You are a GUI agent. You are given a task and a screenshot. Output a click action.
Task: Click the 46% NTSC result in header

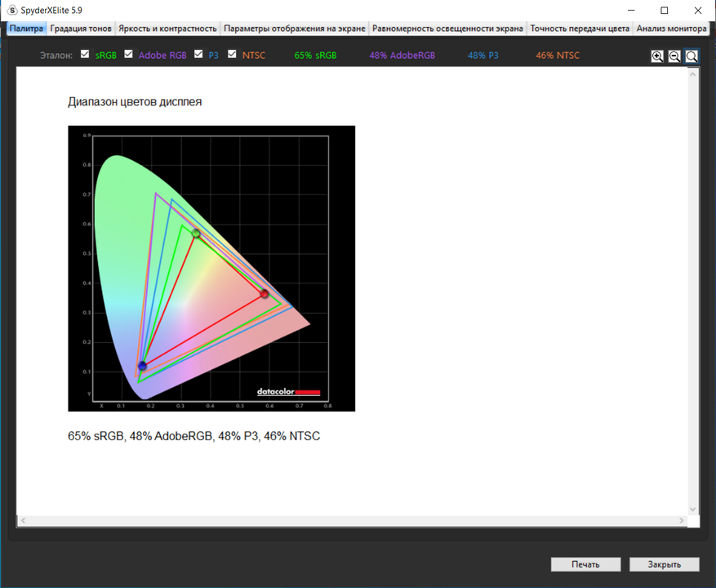[x=558, y=56]
